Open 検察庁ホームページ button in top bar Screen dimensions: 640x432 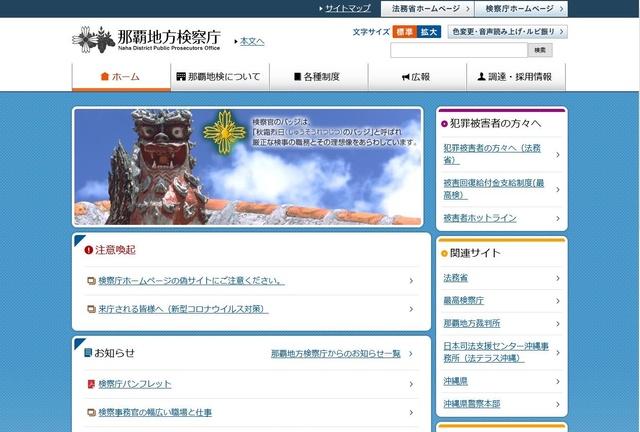(521, 9)
